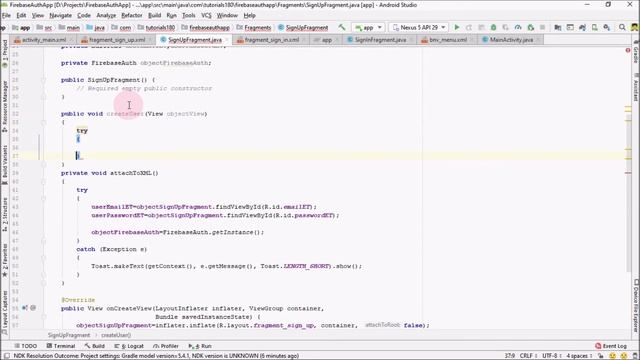640x360 pixels.
Task: Click the status bar toggle tool windows icon
Action: [6, 356]
